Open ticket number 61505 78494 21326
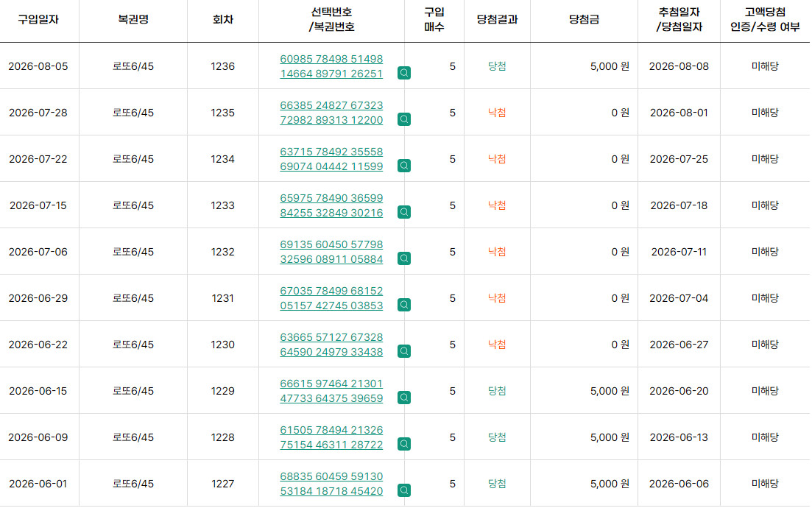 coord(331,430)
